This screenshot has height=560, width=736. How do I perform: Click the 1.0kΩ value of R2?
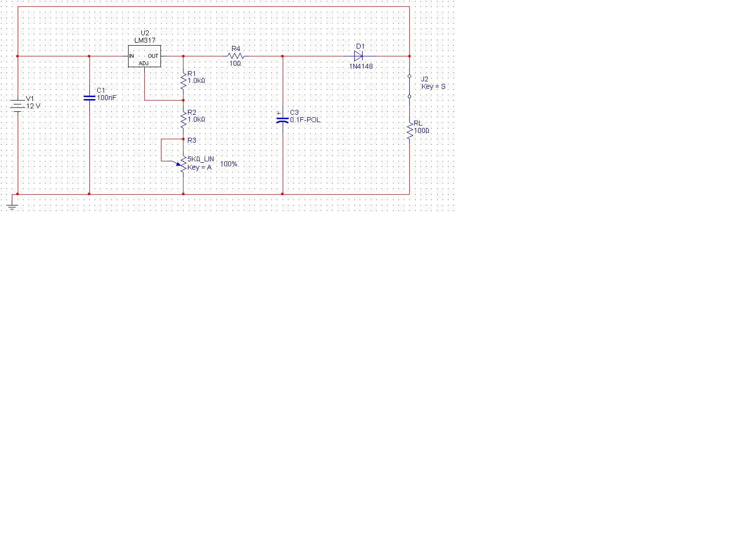coord(196,120)
